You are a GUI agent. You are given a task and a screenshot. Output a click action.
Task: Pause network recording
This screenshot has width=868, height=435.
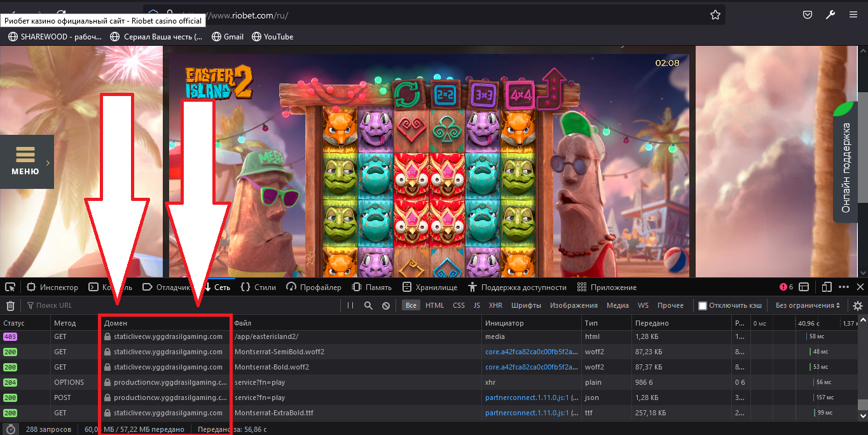[x=350, y=305]
